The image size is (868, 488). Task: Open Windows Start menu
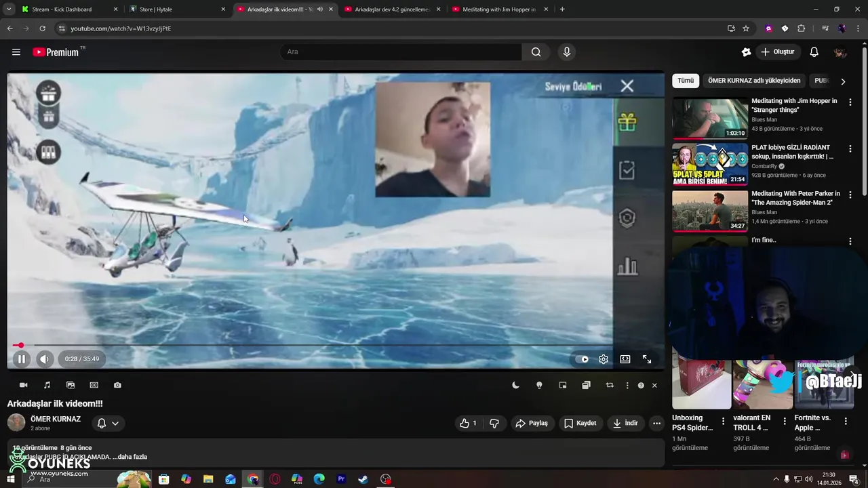(x=10, y=479)
